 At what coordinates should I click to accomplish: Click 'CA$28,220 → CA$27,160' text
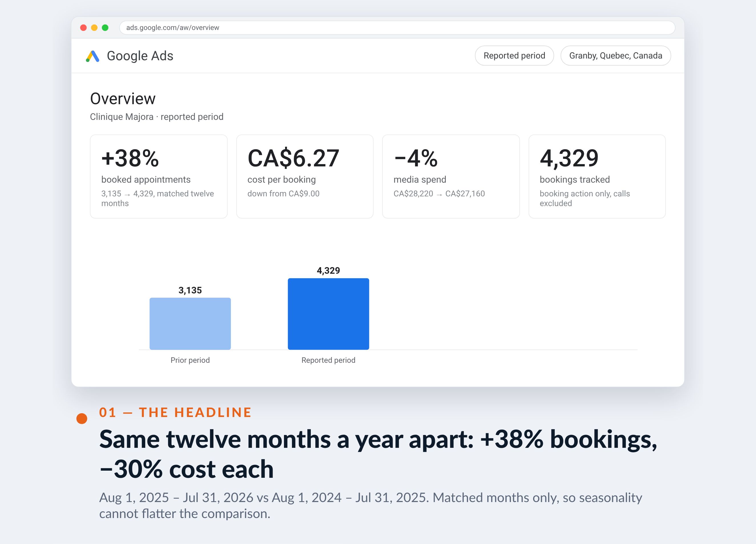pos(439,193)
